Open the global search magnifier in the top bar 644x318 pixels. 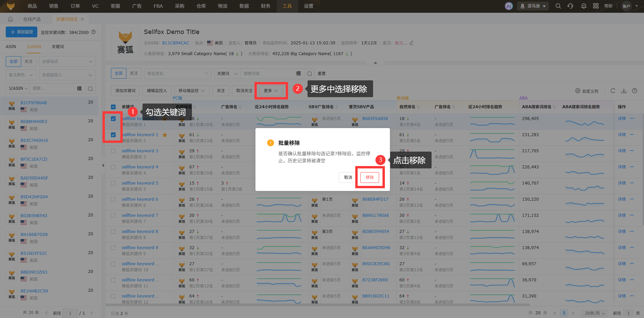558,6
